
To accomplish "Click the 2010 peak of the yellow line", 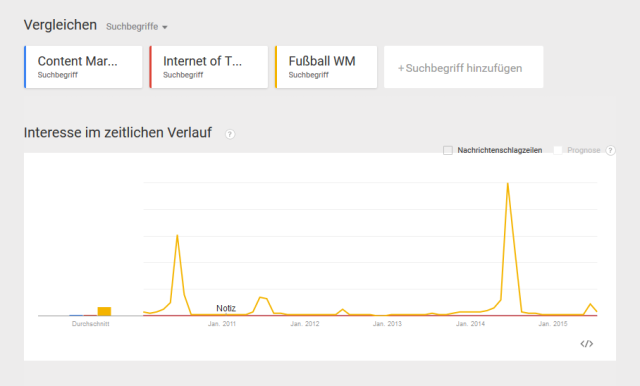I will coord(177,235).
